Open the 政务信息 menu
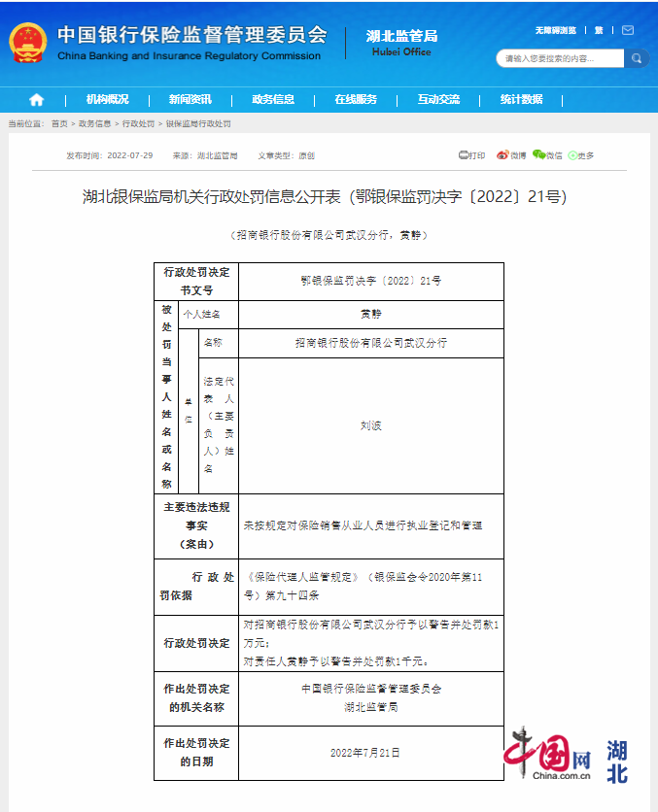Viewport: 658px width, 812px height. point(273,99)
